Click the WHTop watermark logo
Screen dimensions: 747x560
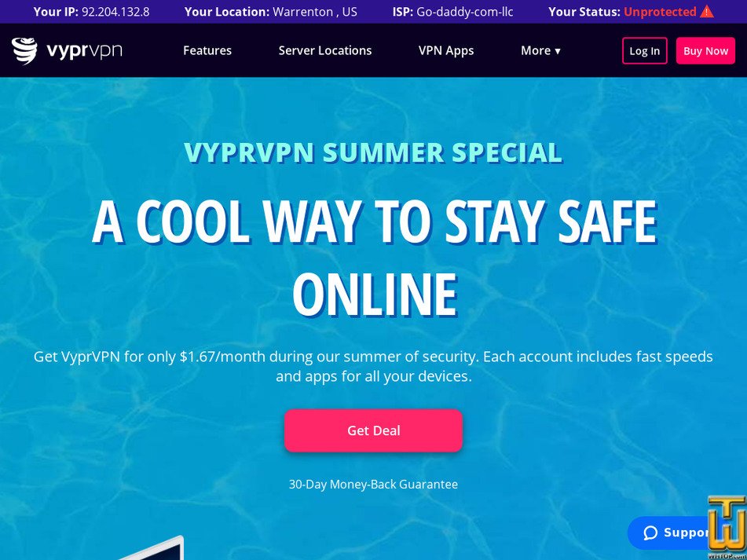point(726,527)
